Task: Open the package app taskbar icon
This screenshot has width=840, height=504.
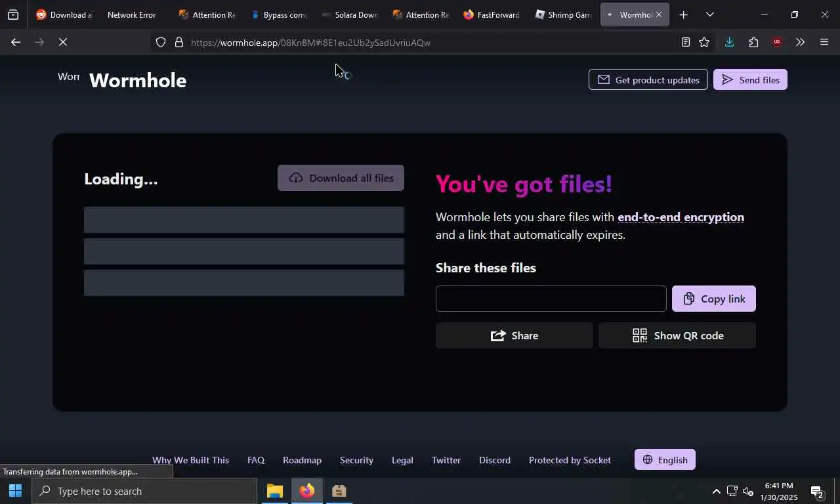Action: 339,491
